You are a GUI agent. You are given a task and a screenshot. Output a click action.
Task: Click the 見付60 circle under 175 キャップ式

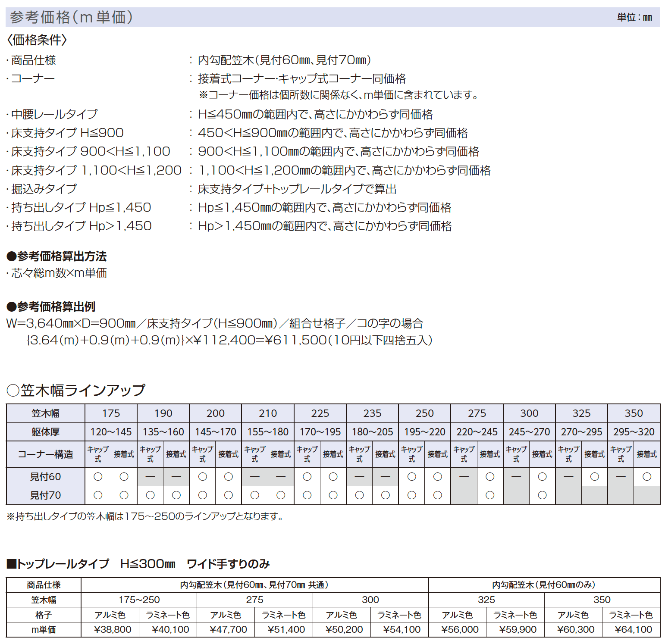(x=98, y=477)
